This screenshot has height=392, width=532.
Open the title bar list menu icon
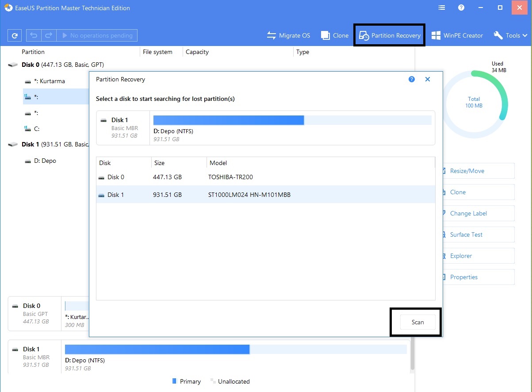tap(441, 8)
